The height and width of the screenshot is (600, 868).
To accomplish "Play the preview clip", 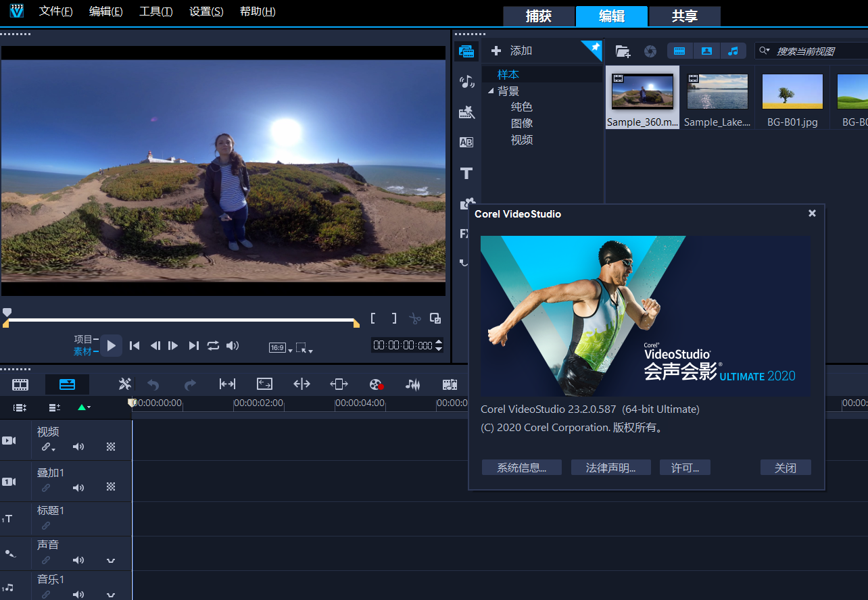I will point(112,345).
